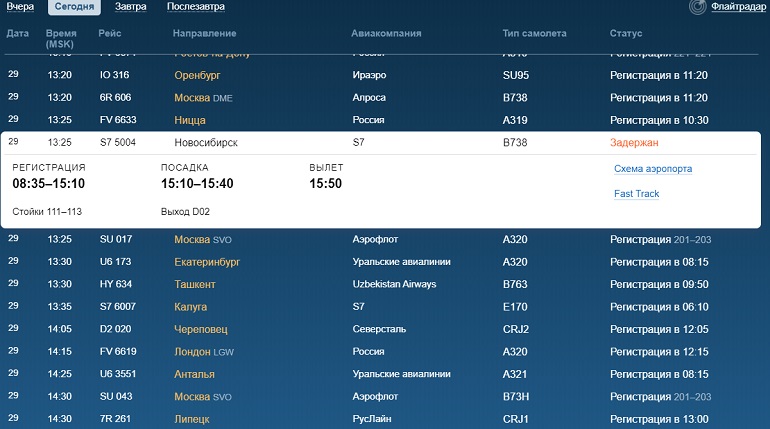
Task: Click the Направление column header
Action: click(x=204, y=33)
